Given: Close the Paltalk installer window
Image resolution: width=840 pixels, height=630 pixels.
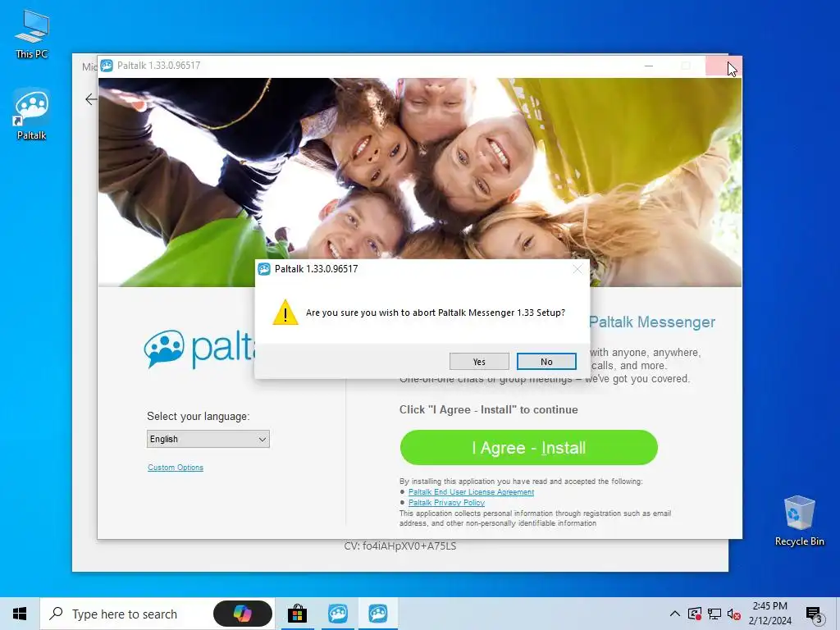Looking at the screenshot, I should tap(724, 66).
